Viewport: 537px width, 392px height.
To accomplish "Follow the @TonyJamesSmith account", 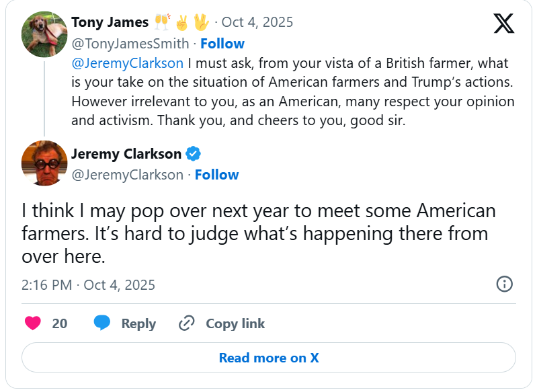I will pyautogui.click(x=222, y=44).
